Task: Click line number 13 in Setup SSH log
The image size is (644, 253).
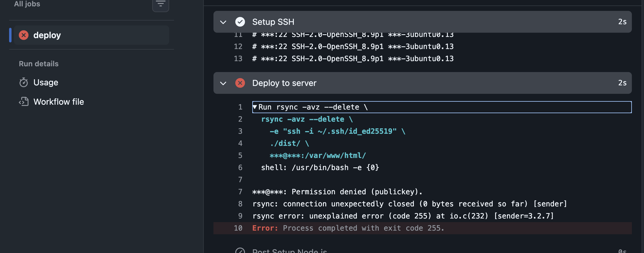Action: (x=238, y=59)
